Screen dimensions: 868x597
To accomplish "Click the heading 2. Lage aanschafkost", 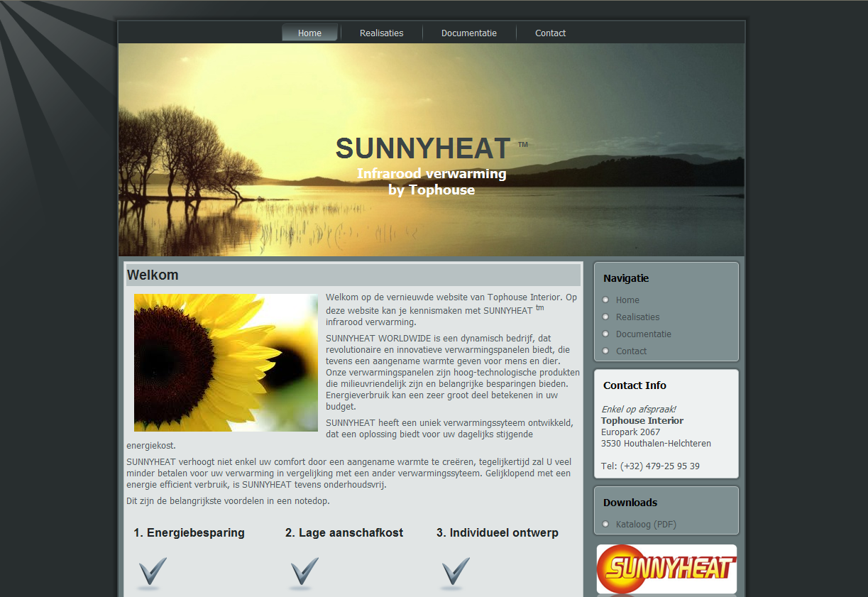I will (x=344, y=533).
